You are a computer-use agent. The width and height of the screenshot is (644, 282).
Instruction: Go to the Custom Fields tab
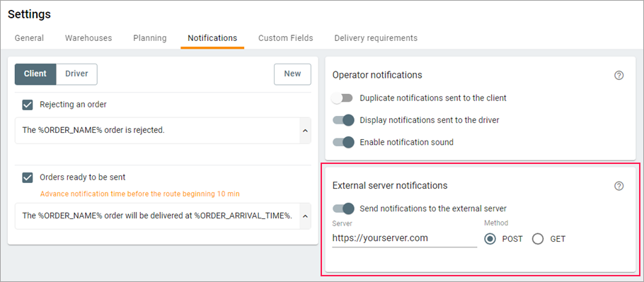pos(285,38)
